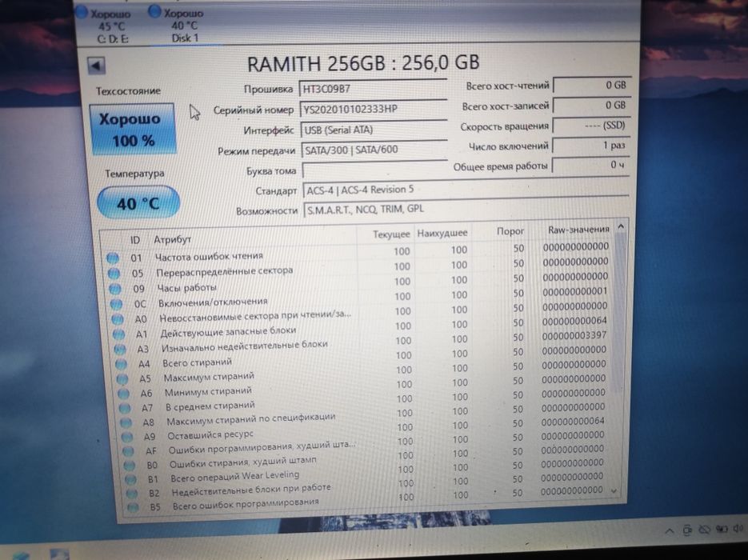
Task: Click the empty Буква тома field
Action: tap(375, 170)
